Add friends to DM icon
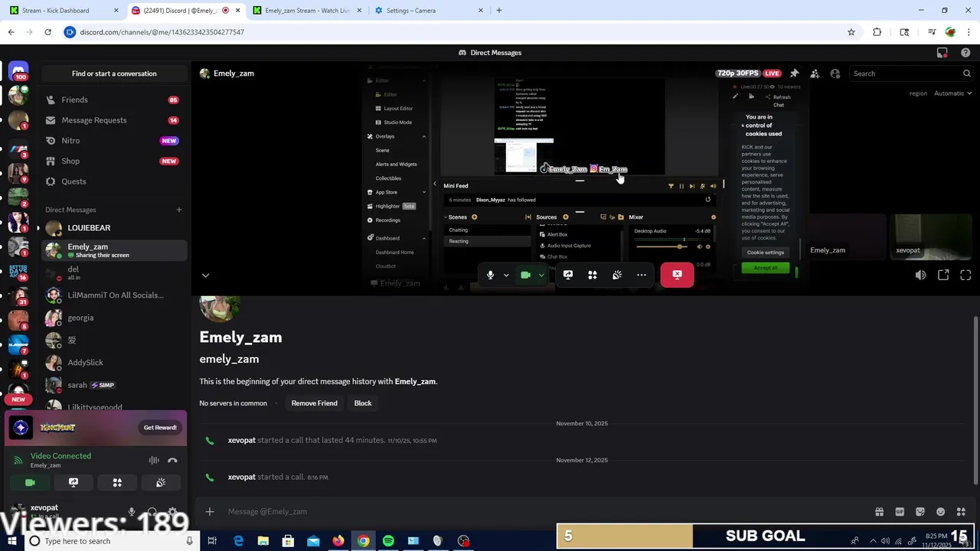Image resolution: width=980 pixels, height=551 pixels. coord(815,73)
